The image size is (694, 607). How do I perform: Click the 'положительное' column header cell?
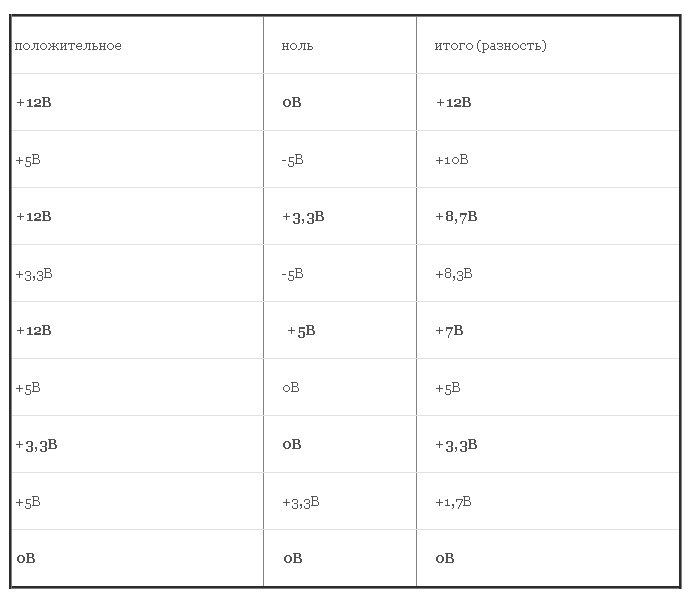(x=69, y=46)
